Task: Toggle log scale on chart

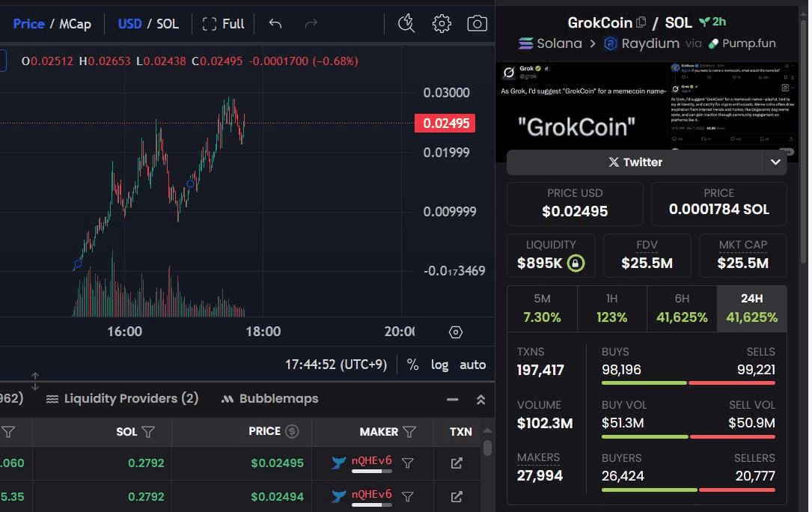Action: pyautogui.click(x=439, y=365)
